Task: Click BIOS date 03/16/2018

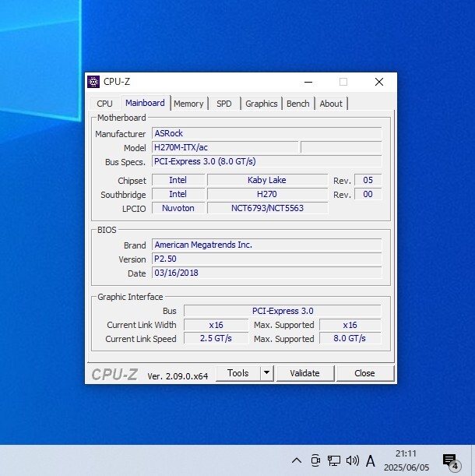Action: [x=266, y=273]
